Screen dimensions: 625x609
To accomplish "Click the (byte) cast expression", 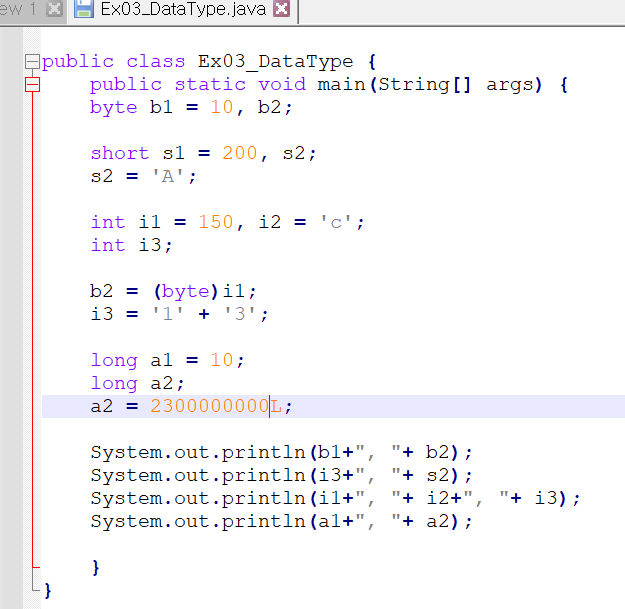I will point(186,292).
